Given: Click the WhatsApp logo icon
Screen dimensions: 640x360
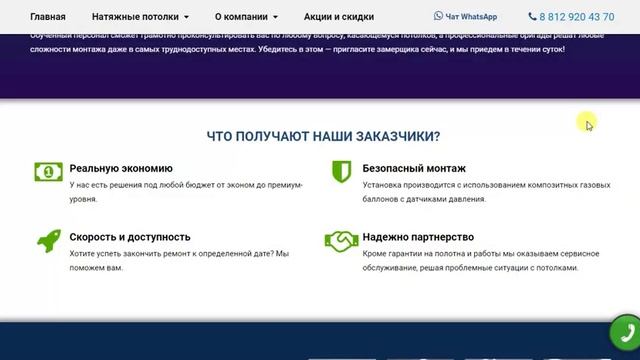Looking at the screenshot, I should [x=438, y=16].
